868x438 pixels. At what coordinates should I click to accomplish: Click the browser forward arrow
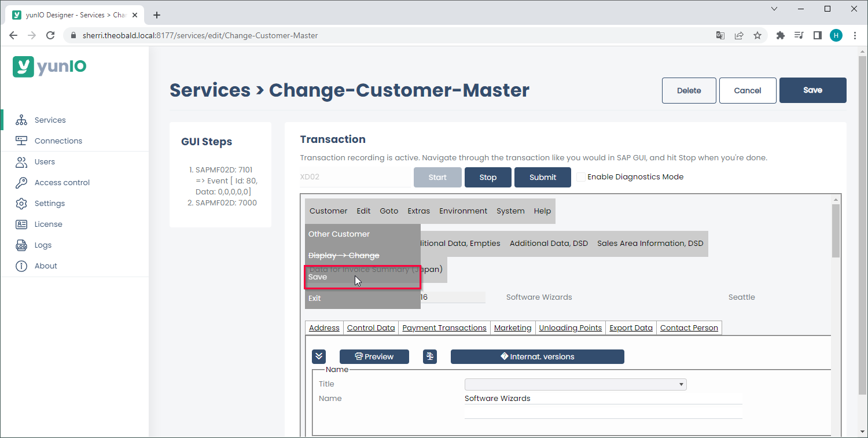[32, 35]
